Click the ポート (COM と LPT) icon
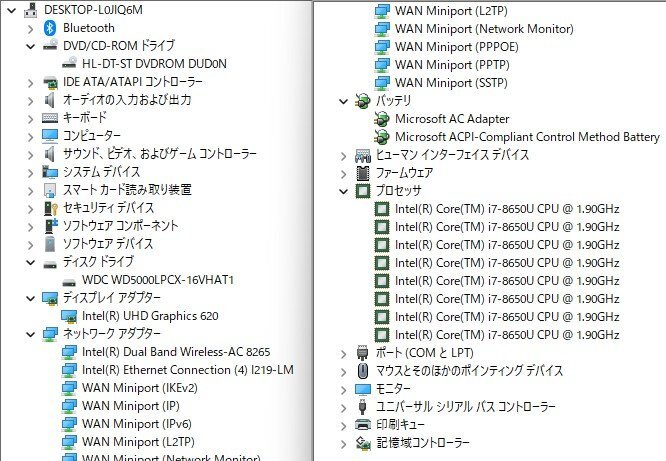666x461 pixels. pyautogui.click(x=363, y=353)
